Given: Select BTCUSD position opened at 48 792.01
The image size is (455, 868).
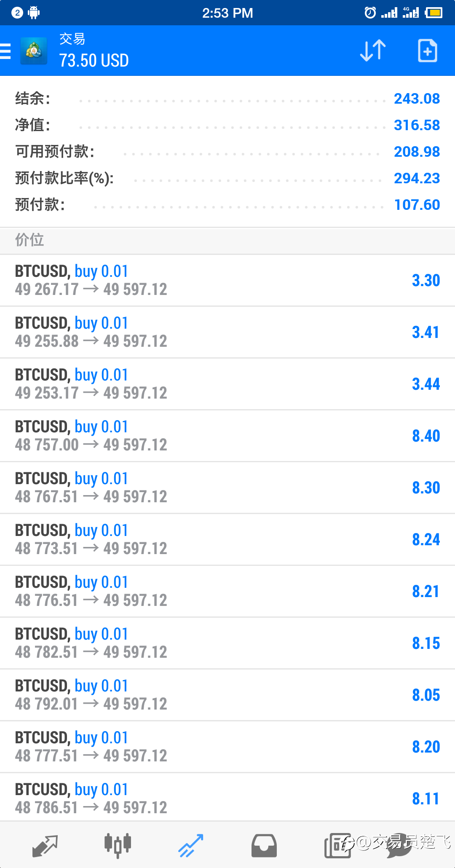Looking at the screenshot, I should point(227,695).
